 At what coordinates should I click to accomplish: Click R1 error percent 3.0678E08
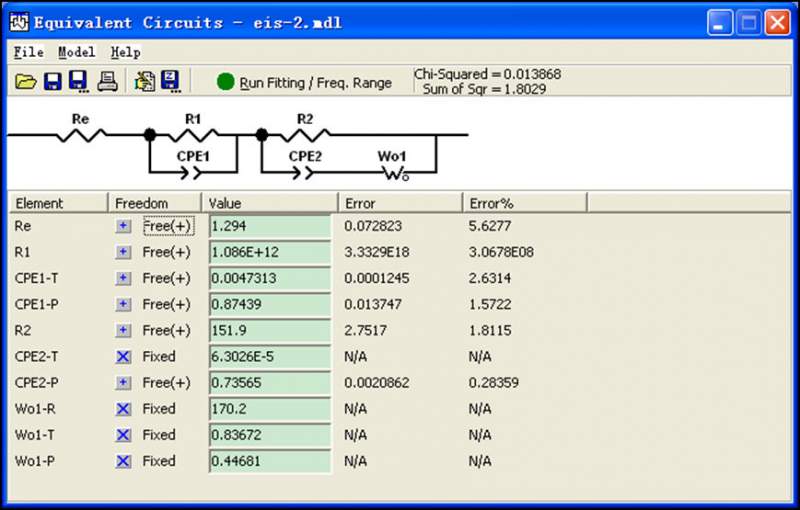tap(501, 252)
